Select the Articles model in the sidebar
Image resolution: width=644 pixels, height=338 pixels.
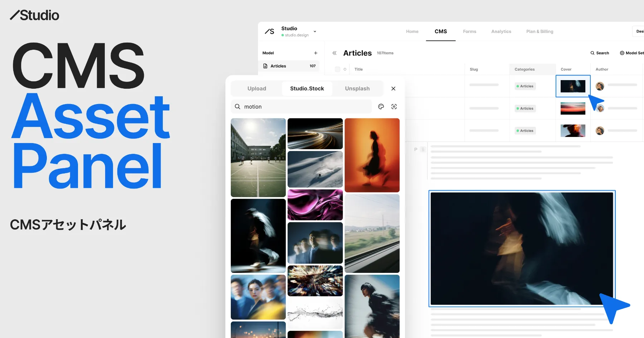tap(289, 66)
